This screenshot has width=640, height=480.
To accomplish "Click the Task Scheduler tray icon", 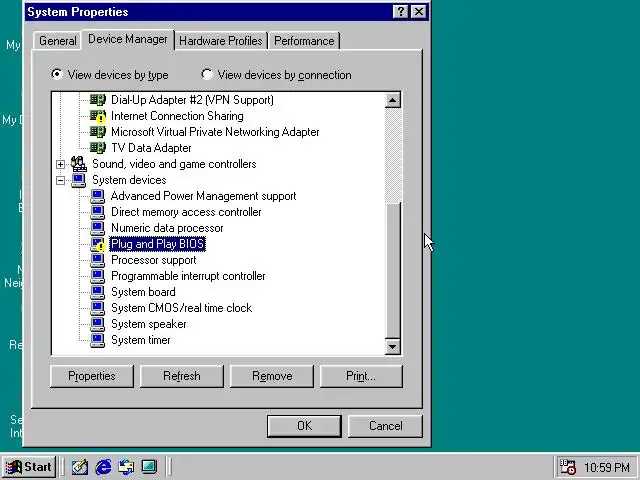I will [x=567, y=467].
